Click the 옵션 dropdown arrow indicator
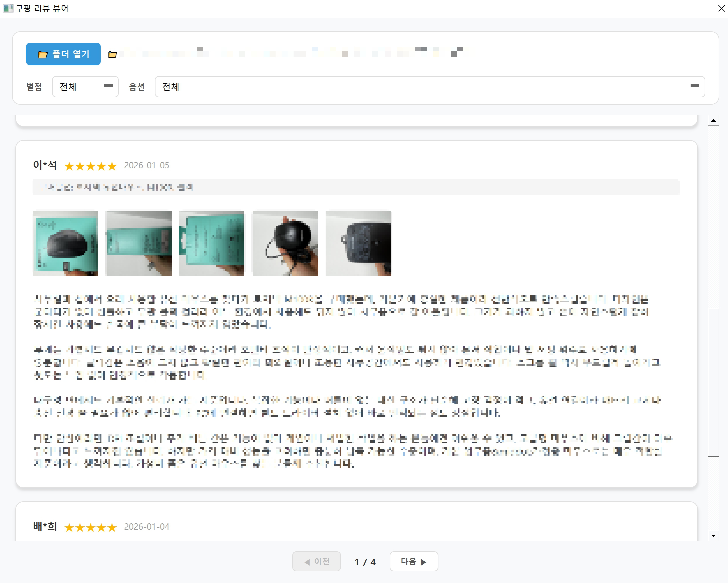This screenshot has height=583, width=728. pyautogui.click(x=695, y=86)
